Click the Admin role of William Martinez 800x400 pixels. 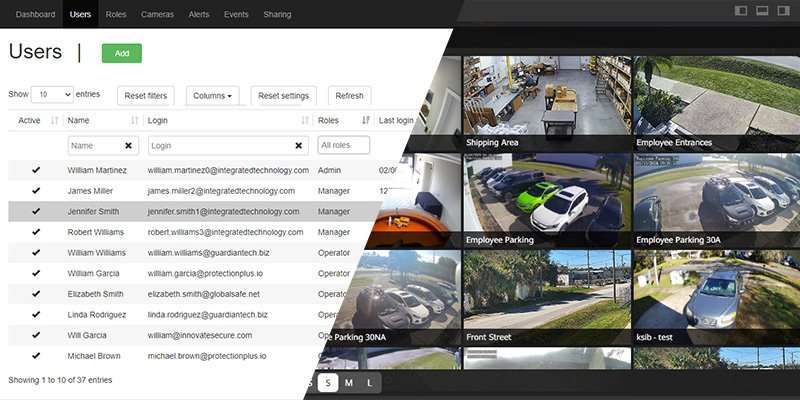(329, 170)
